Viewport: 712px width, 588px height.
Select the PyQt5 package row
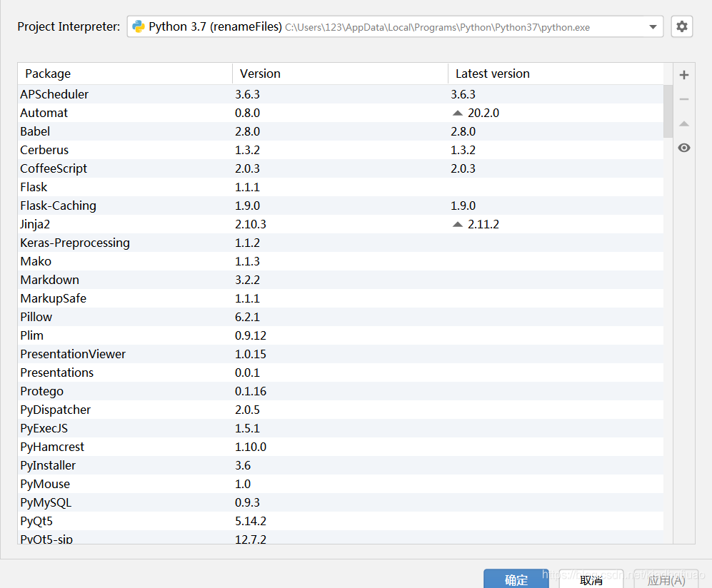(x=341, y=522)
